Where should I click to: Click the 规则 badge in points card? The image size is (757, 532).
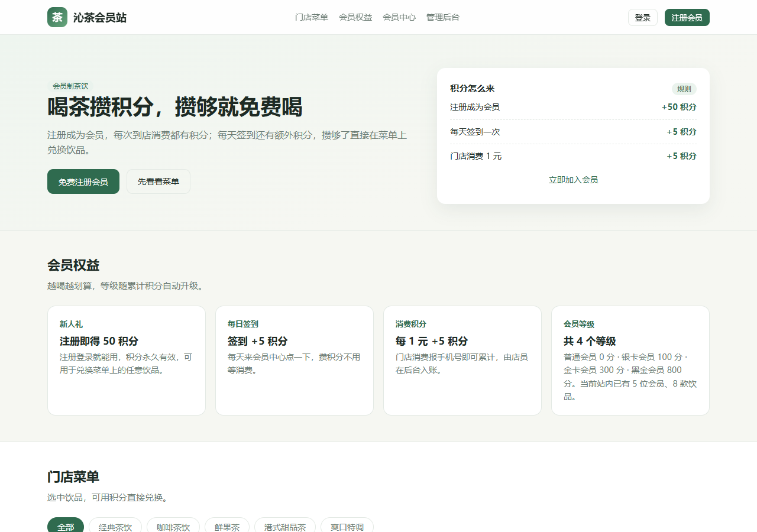point(684,89)
